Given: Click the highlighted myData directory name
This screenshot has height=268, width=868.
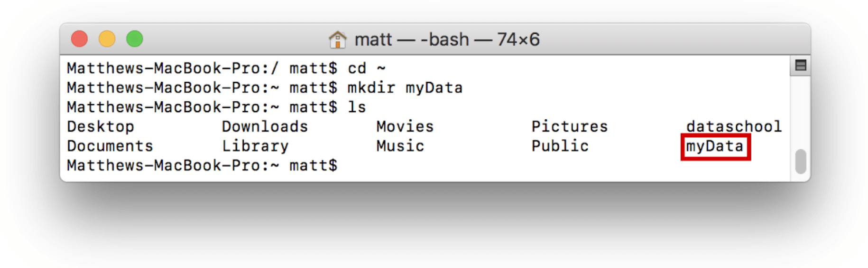Looking at the screenshot, I should pyautogui.click(x=714, y=146).
